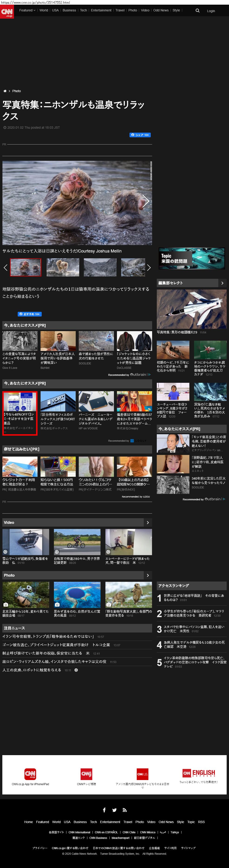Click the CNNj TV logo
Image resolution: width=229 pixels, height=868 pixels.
86,774
